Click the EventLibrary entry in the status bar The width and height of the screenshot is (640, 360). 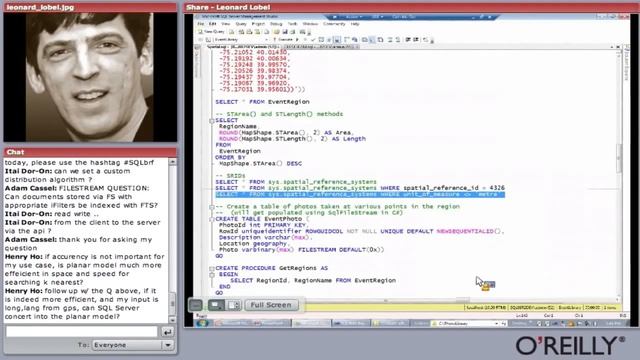[570, 308]
